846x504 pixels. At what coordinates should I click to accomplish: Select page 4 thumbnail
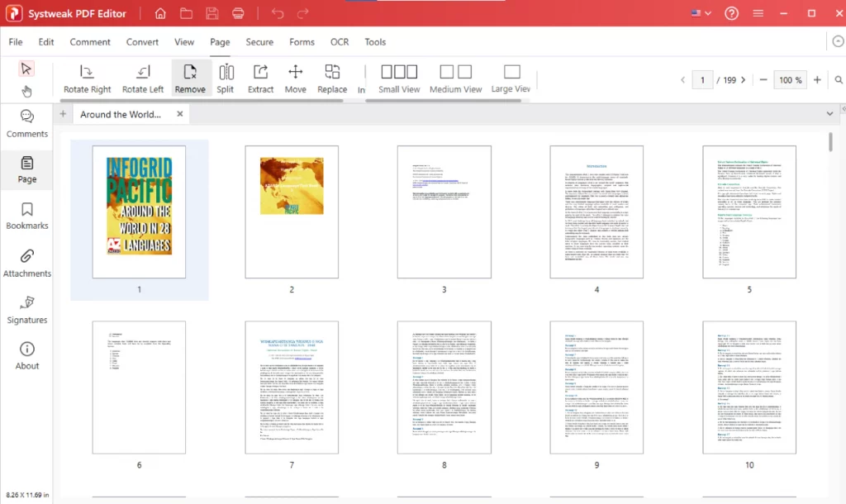596,212
